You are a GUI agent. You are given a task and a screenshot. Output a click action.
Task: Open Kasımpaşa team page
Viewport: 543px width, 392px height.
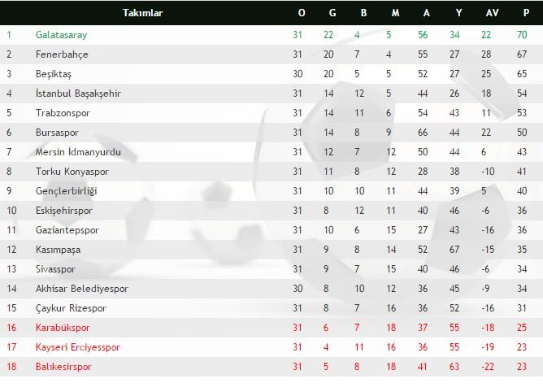58,250
